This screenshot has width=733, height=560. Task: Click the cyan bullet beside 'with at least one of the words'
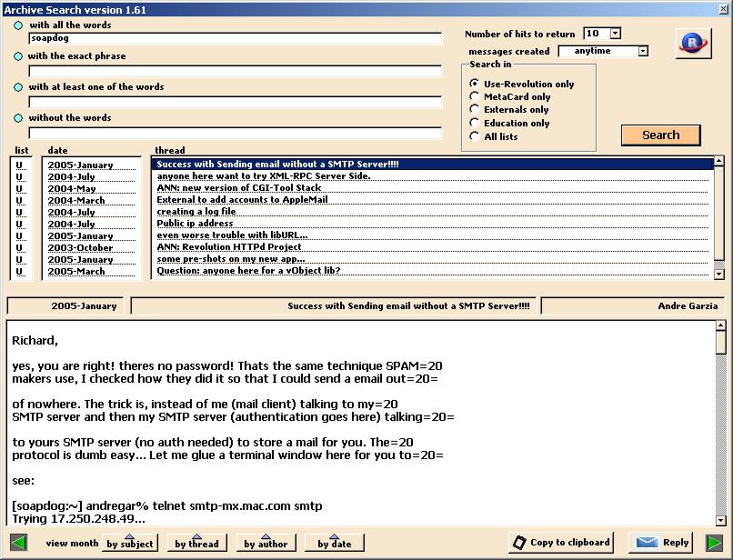(19, 87)
